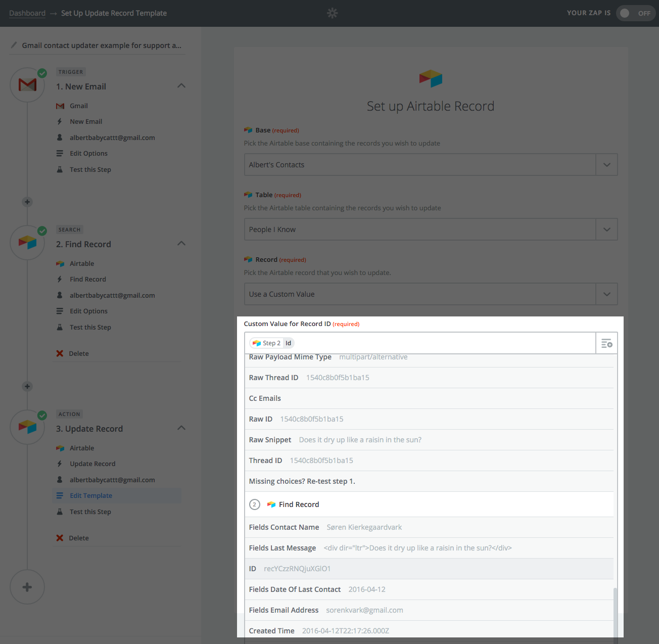Click the 1. New Email step title
This screenshot has width=659, height=644.
click(x=81, y=86)
